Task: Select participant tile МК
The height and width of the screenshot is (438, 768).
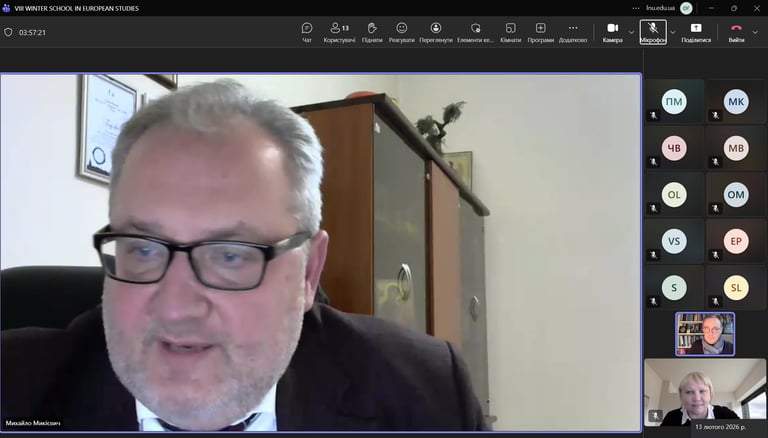Action: pyautogui.click(x=736, y=101)
